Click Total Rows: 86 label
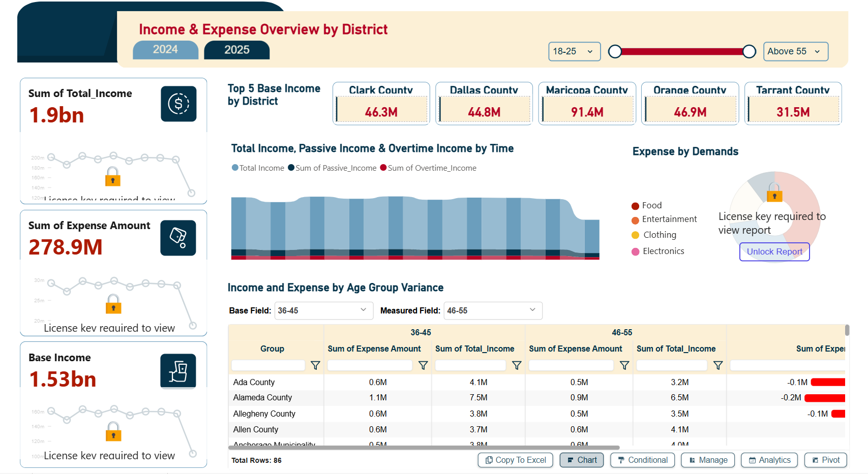Screen dimensions: 868x474 tap(256, 460)
